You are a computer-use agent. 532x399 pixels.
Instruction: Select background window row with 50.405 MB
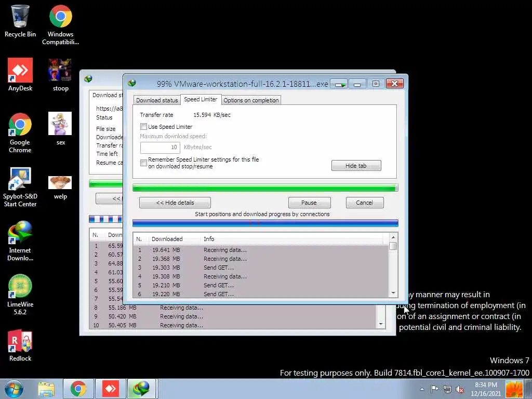pyautogui.click(x=233, y=325)
